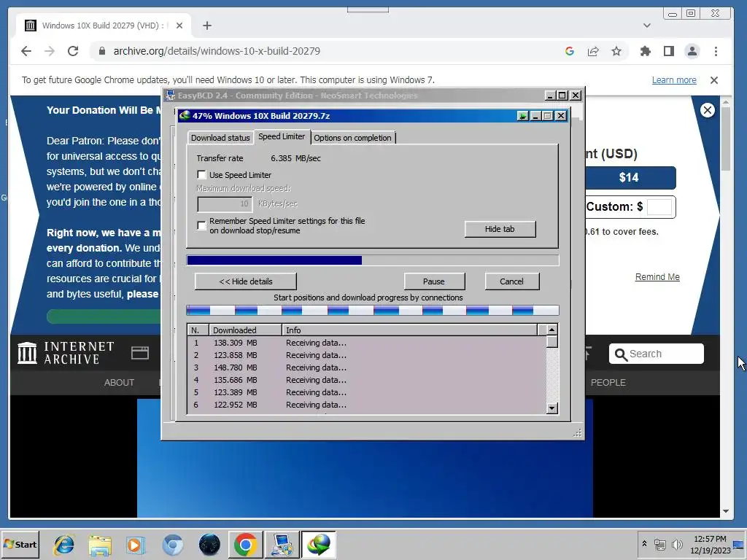Open Windows Media Player from taskbar

click(136, 544)
